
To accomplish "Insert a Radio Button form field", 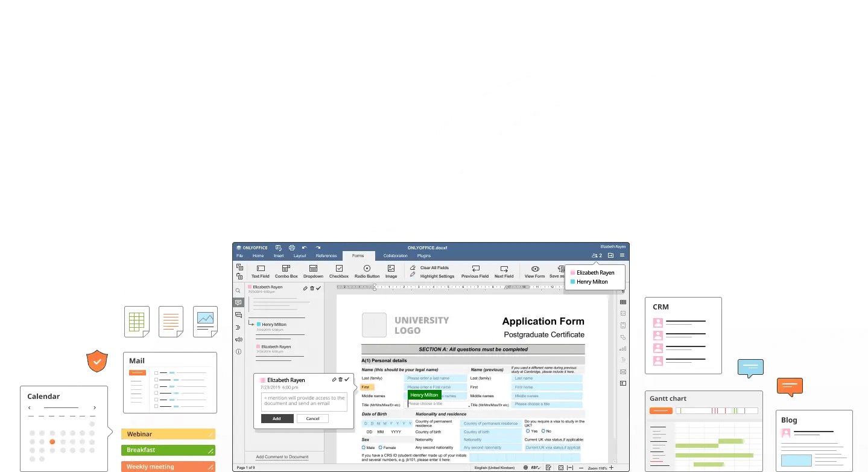I will (367, 272).
